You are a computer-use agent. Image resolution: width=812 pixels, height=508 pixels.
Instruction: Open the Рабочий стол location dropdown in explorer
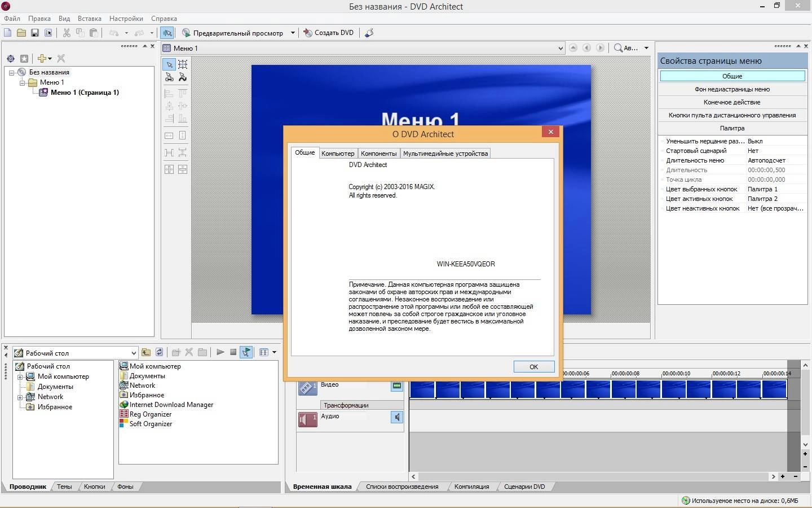pyautogui.click(x=134, y=353)
